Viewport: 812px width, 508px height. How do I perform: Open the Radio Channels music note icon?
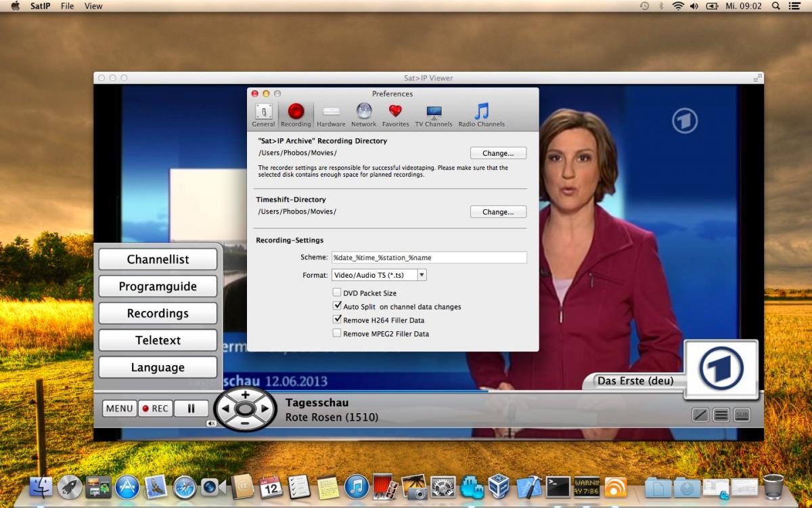(481, 114)
